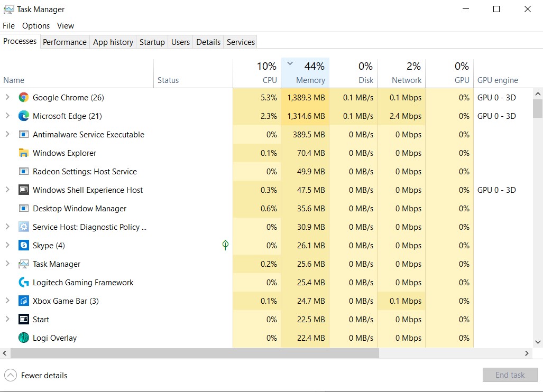Sort by the GPU column header
The image size is (543, 392).
click(449, 73)
